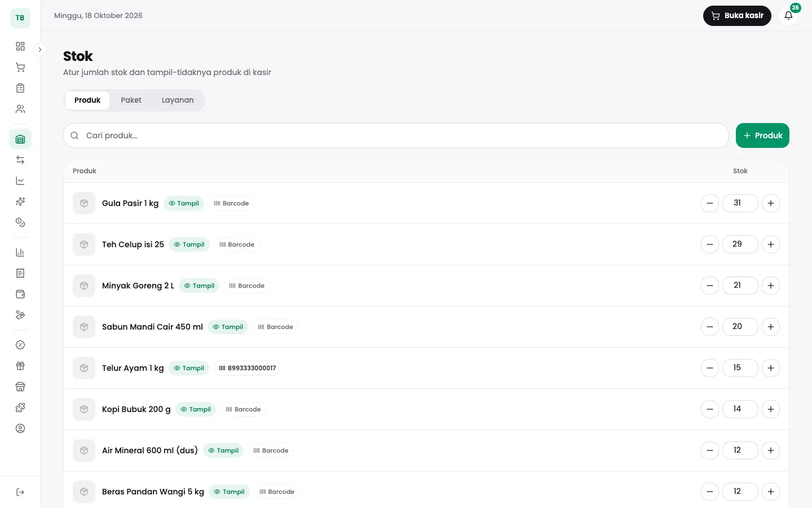Increase stock for Minyak Goreng 2 L
Image resolution: width=812 pixels, height=508 pixels.
(x=771, y=286)
